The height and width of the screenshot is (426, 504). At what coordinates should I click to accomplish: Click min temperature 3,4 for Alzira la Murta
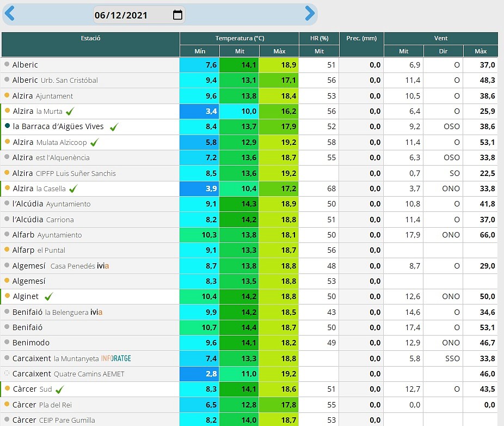tap(199, 111)
